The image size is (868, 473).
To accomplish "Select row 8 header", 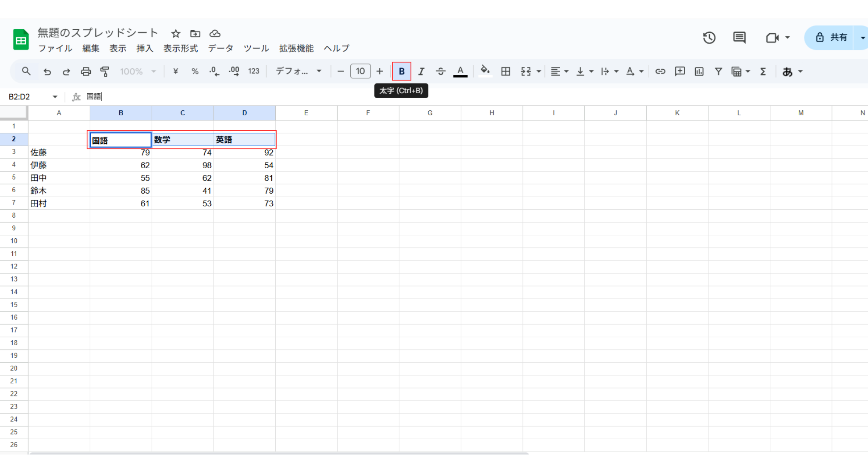I will (14, 215).
